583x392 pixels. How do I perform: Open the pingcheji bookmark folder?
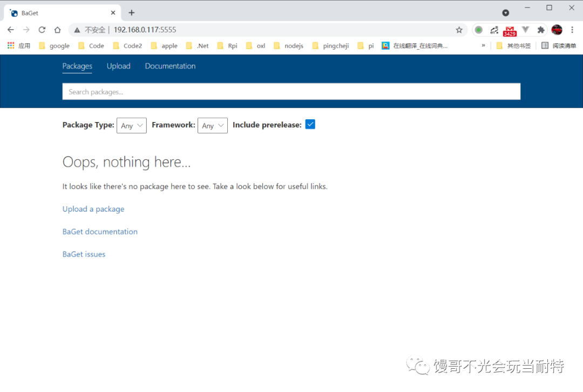[x=330, y=45]
